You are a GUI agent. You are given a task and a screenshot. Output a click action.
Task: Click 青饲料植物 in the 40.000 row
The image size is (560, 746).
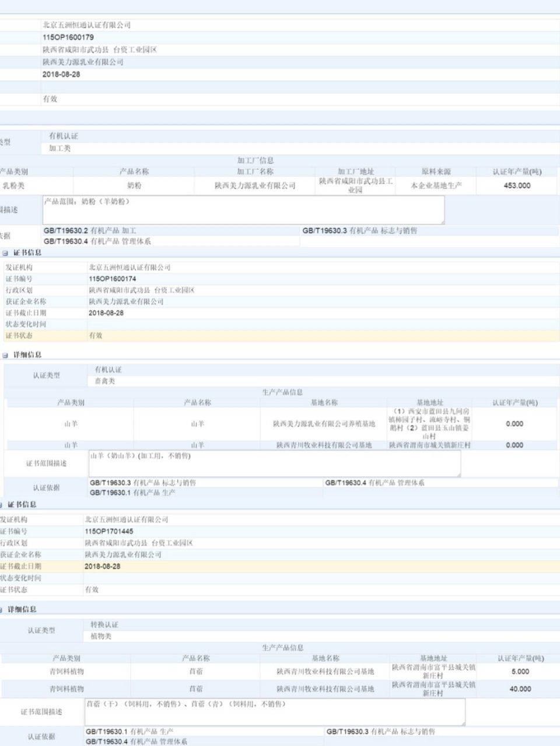point(66,689)
